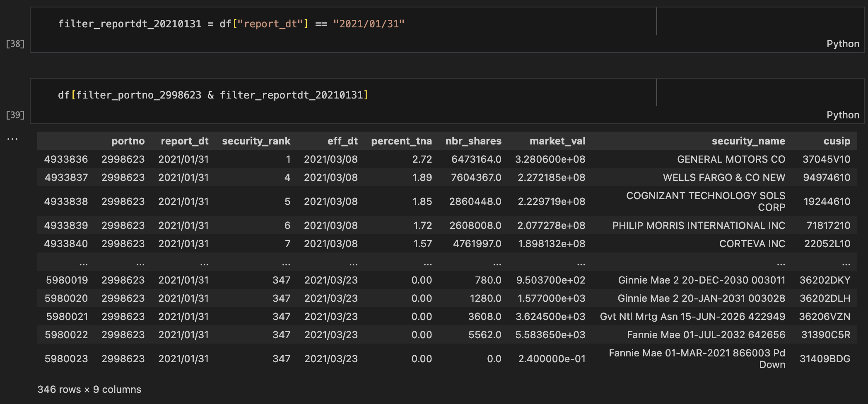The width and height of the screenshot is (868, 404).
Task: Click cusip value 36202DLH
Action: pyautogui.click(x=825, y=298)
